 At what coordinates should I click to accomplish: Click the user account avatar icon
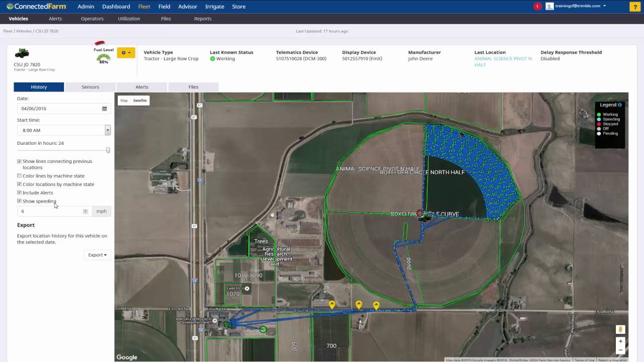pos(549,7)
